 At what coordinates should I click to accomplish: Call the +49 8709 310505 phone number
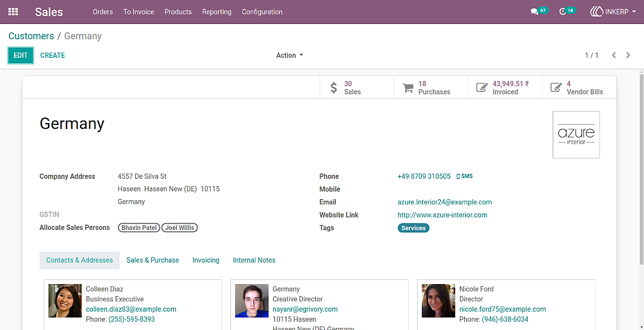(x=424, y=176)
